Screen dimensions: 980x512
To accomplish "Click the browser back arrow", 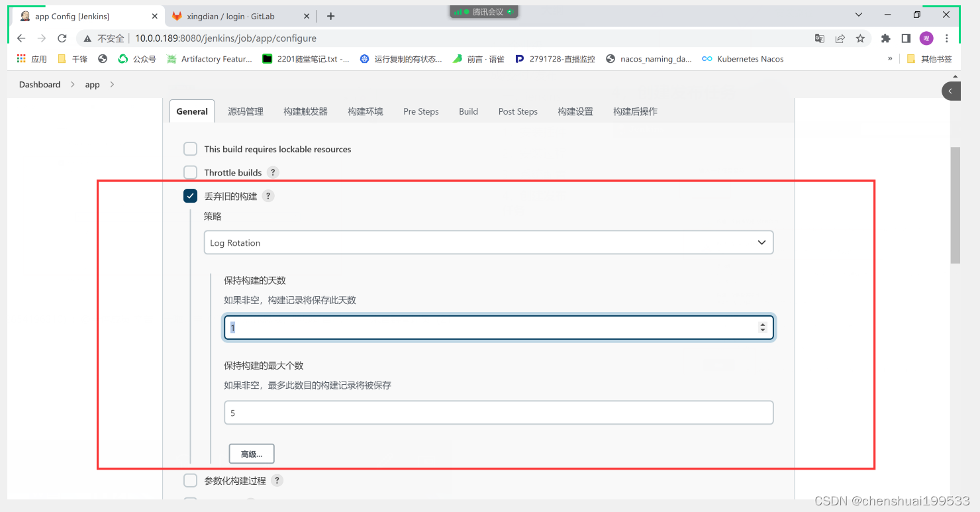I will [21, 38].
